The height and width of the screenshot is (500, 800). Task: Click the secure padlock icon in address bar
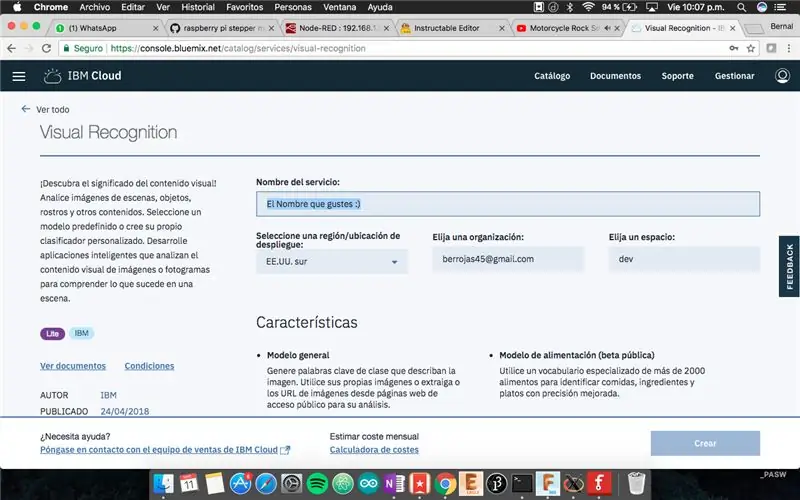(66, 48)
